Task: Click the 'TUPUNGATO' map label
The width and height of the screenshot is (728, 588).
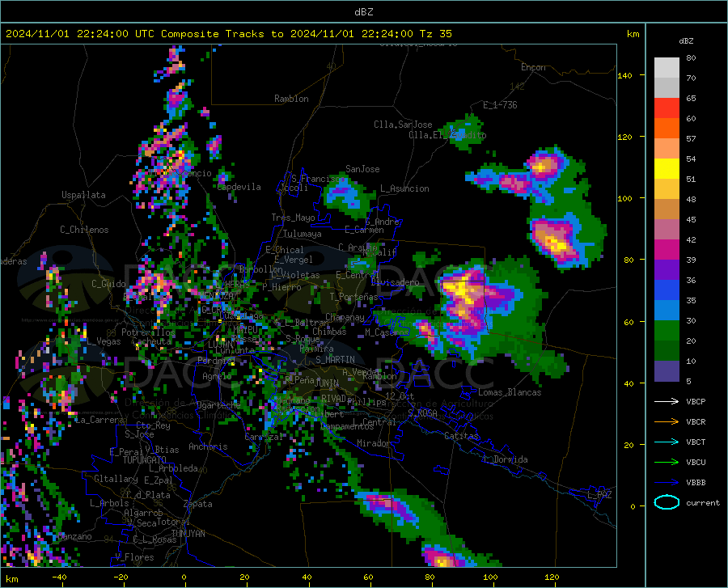Action: point(145,460)
